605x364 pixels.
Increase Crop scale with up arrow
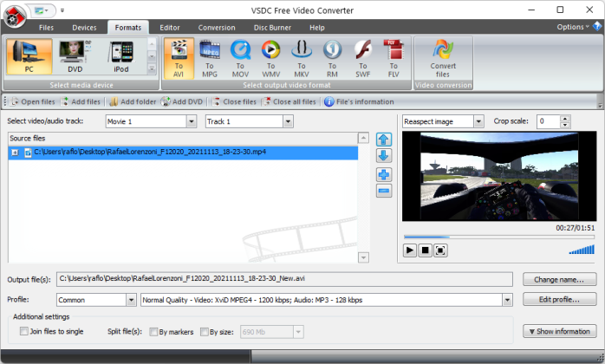[x=565, y=119]
